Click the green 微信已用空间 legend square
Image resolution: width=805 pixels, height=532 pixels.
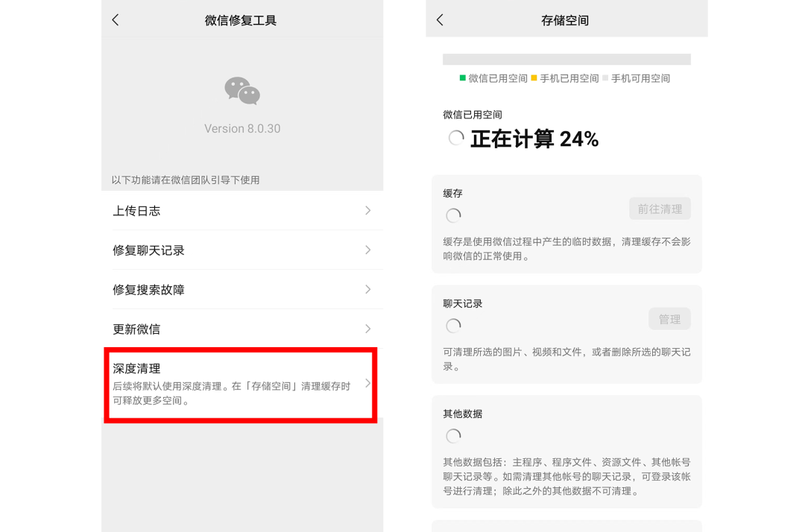click(463, 78)
